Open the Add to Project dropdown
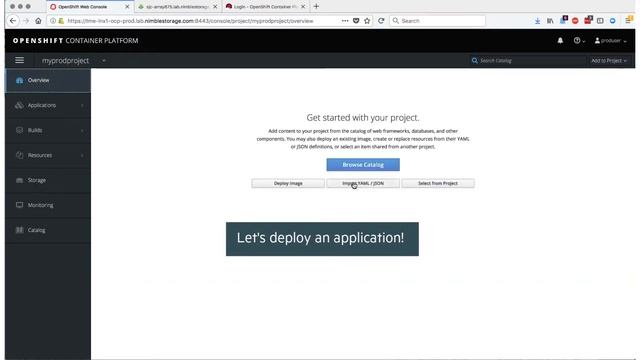Image resolution: width=640 pixels, height=360 pixels. pyautogui.click(x=609, y=60)
